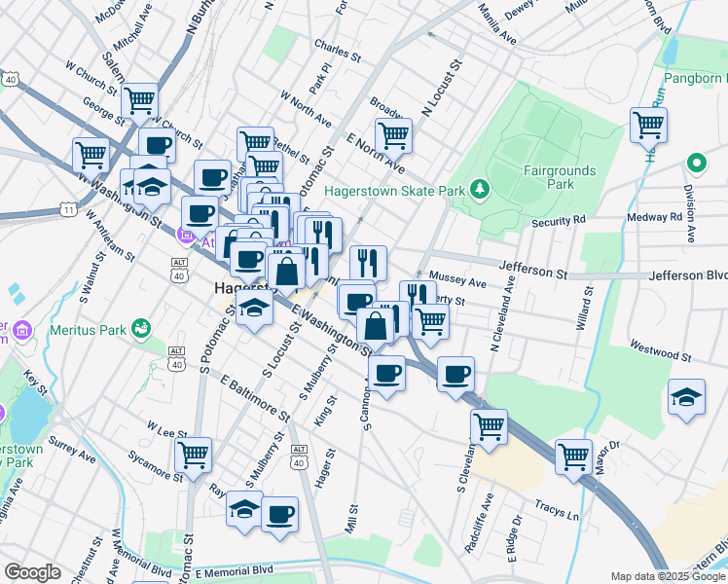The height and width of the screenshot is (584, 728).
Task: Click the Medway Rd label
Action: (655, 217)
